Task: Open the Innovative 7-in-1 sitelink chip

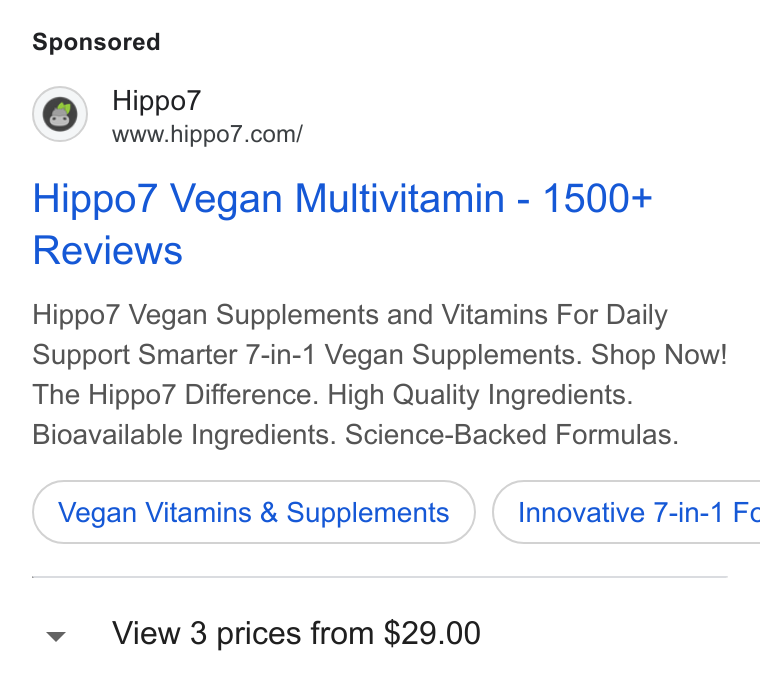Action: click(626, 512)
